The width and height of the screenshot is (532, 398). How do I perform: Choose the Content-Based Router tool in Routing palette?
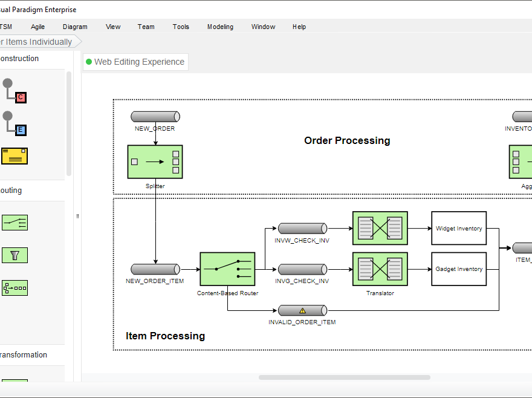(x=15, y=223)
